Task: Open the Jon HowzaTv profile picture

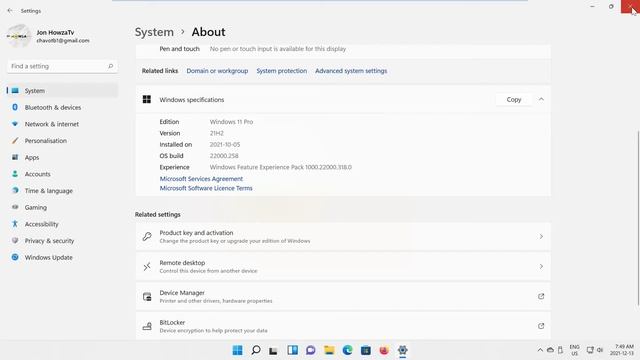Action: 18,36
